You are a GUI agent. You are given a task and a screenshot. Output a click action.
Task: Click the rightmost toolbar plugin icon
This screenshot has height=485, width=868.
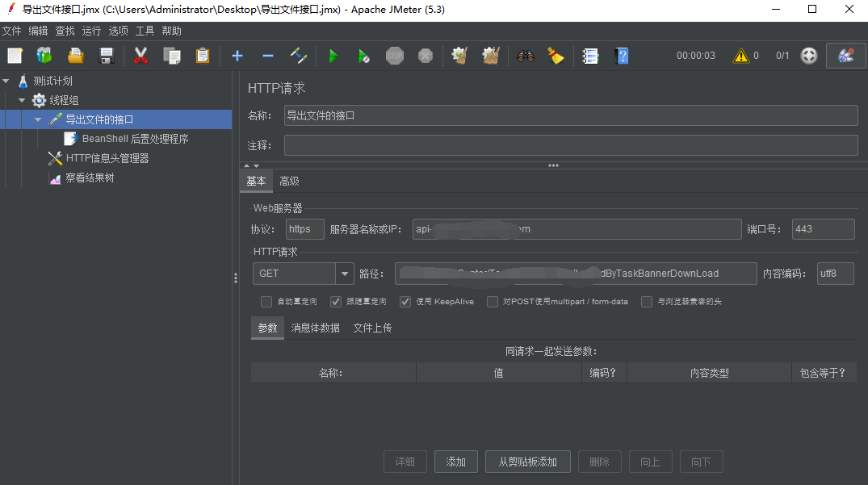click(x=846, y=56)
